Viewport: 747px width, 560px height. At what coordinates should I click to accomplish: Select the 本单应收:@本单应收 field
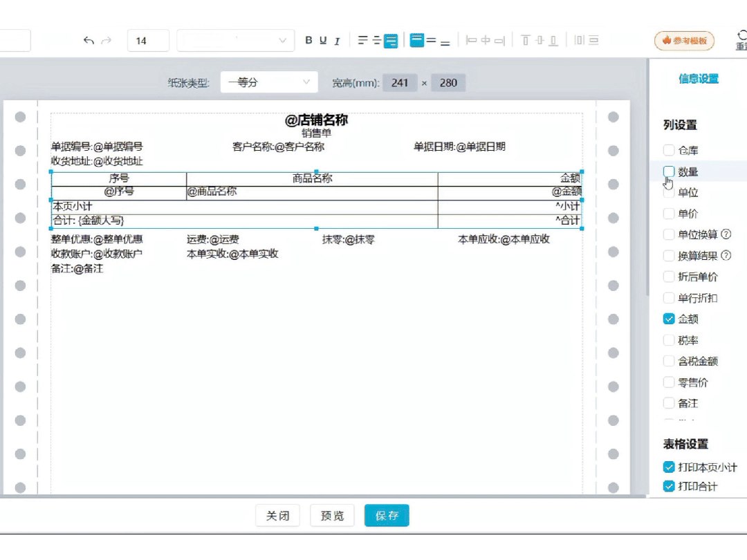click(x=504, y=239)
